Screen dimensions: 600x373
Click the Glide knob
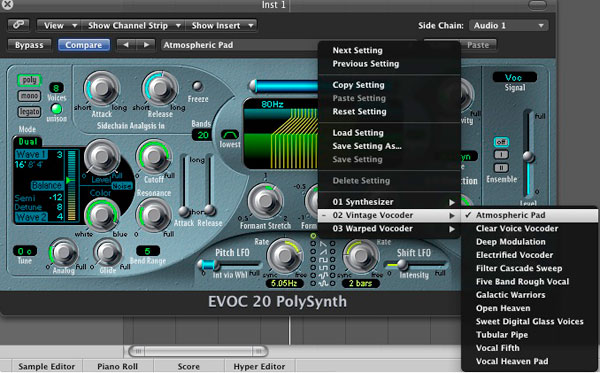pos(108,252)
